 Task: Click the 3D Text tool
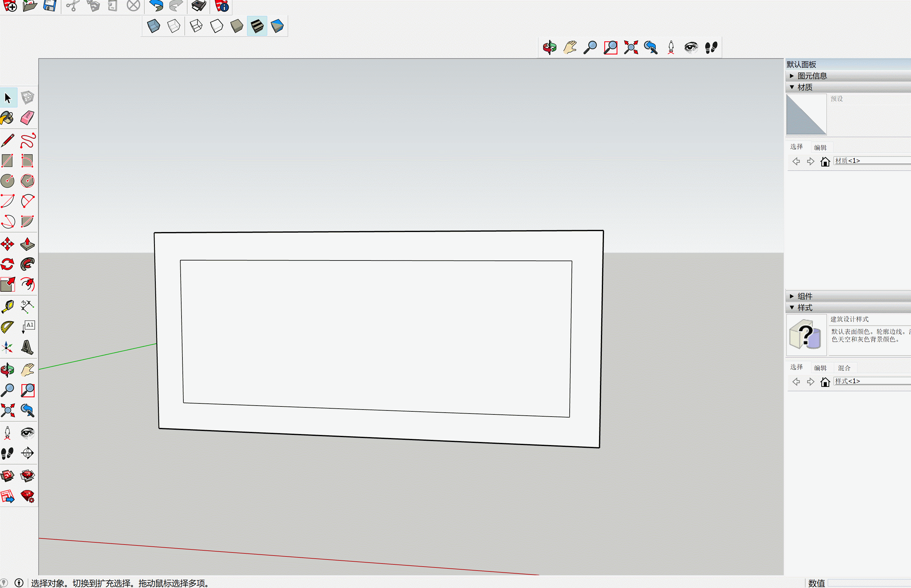pos(27,347)
